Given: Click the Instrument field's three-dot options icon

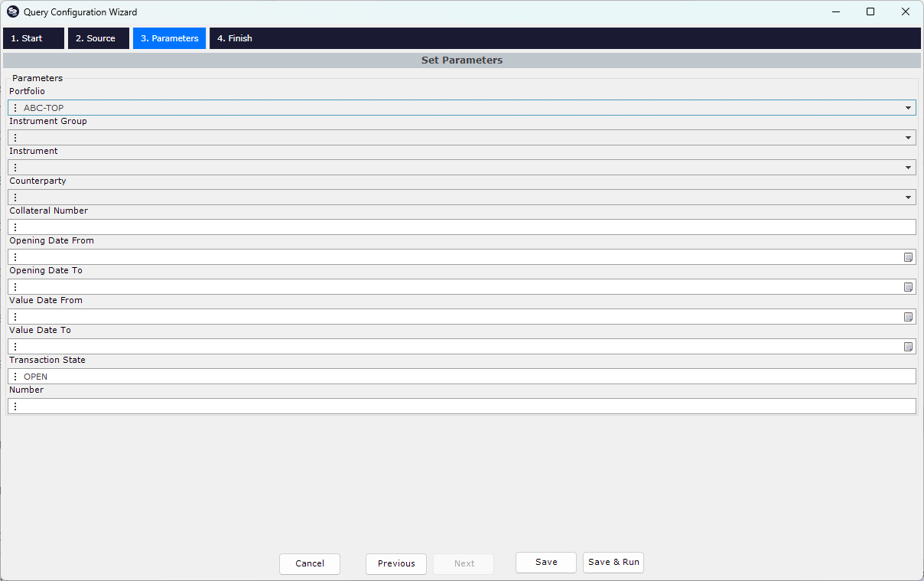Looking at the screenshot, I should (x=15, y=168).
